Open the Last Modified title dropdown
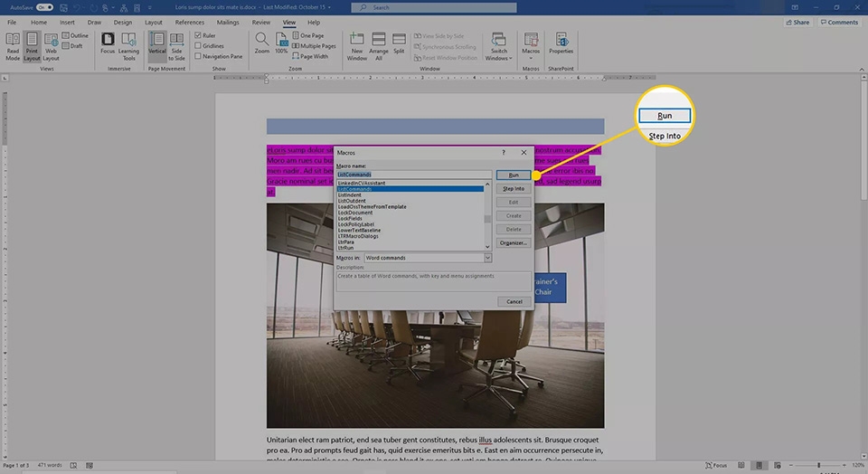This screenshot has width=868, height=474. (x=329, y=7)
